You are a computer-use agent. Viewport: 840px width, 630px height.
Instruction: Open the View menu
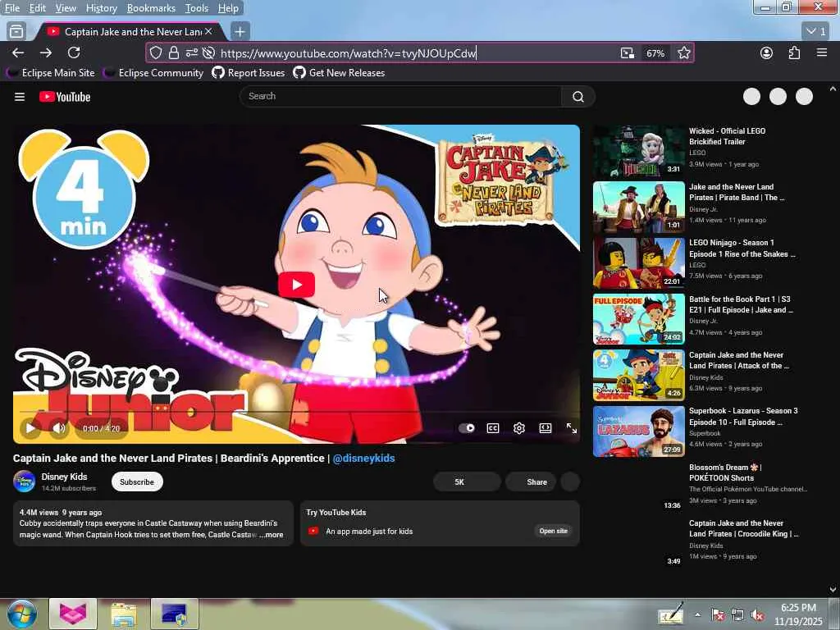66,8
